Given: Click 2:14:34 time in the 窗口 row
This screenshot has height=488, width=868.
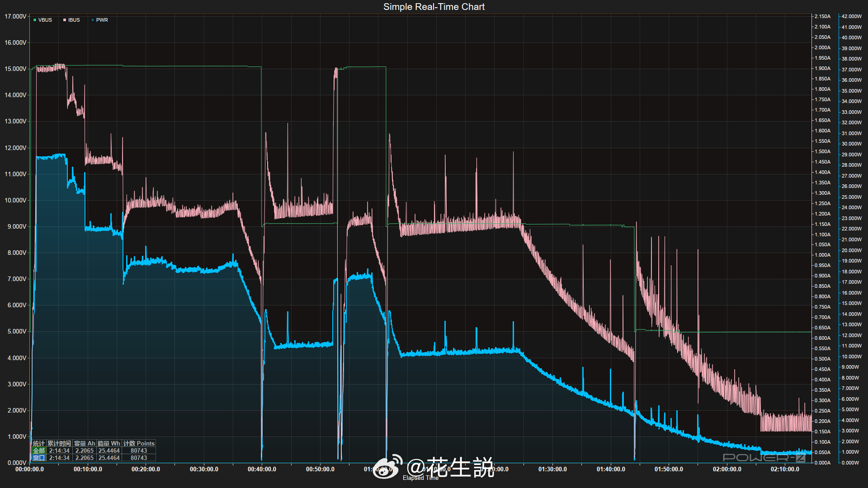Looking at the screenshot, I should pos(59,458).
